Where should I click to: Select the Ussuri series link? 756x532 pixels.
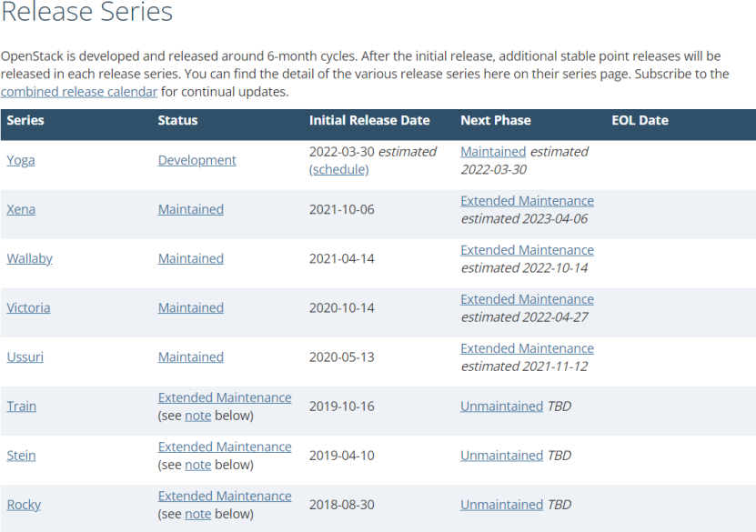[25, 356]
